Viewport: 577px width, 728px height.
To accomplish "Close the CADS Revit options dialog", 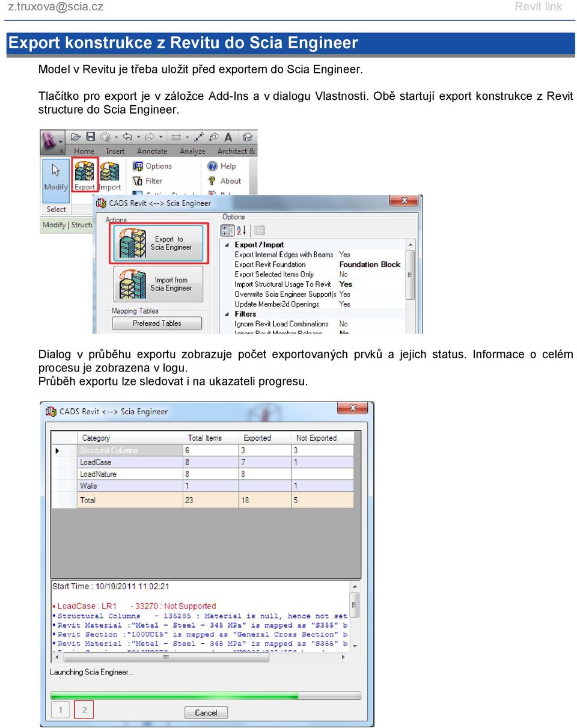I will point(404,201).
